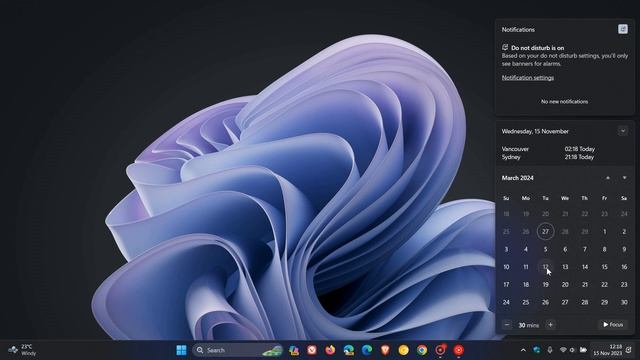The height and width of the screenshot is (360, 640).
Task: Select date 17 in the calendar grid
Action: [506, 284]
